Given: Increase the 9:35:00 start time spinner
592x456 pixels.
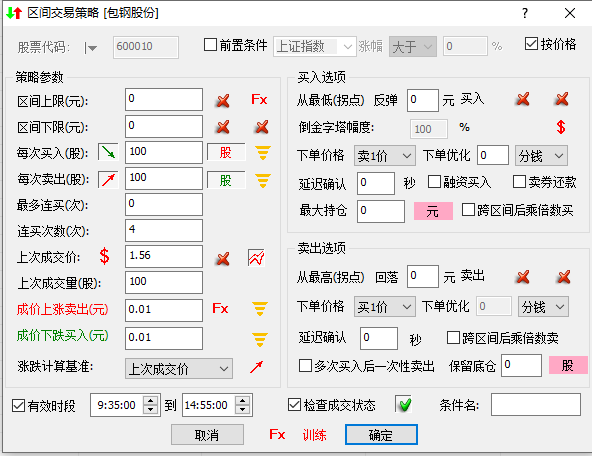Looking at the screenshot, I should click(x=151, y=401).
